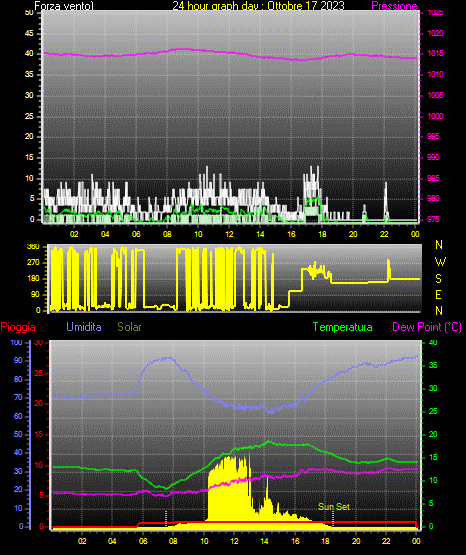Screen dimensions: 466x555
Task: Click hour '14' on the bottom chart time axis
Action: click(x=265, y=541)
